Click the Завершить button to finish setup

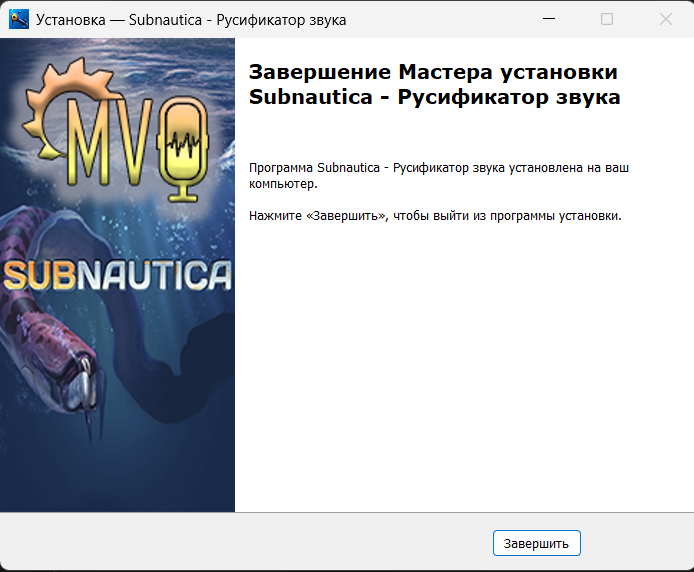[536, 543]
